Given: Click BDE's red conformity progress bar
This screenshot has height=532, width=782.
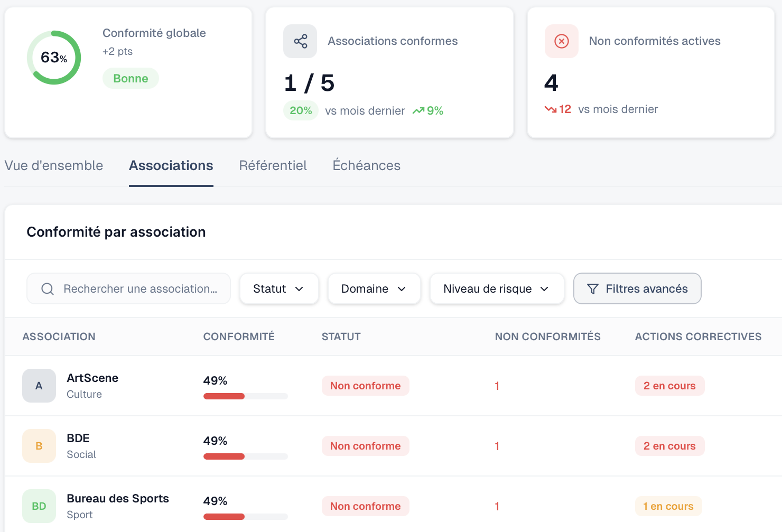Looking at the screenshot, I should pyautogui.click(x=246, y=456).
